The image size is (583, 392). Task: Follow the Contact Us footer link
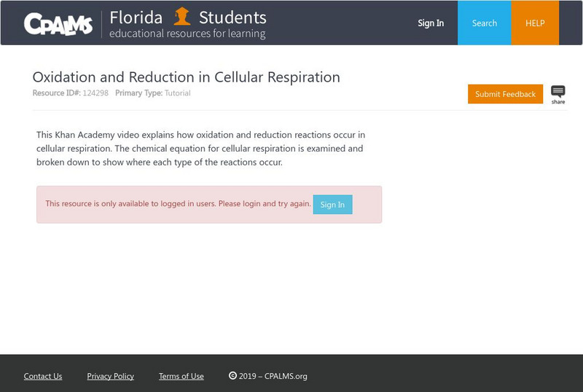[43, 376]
